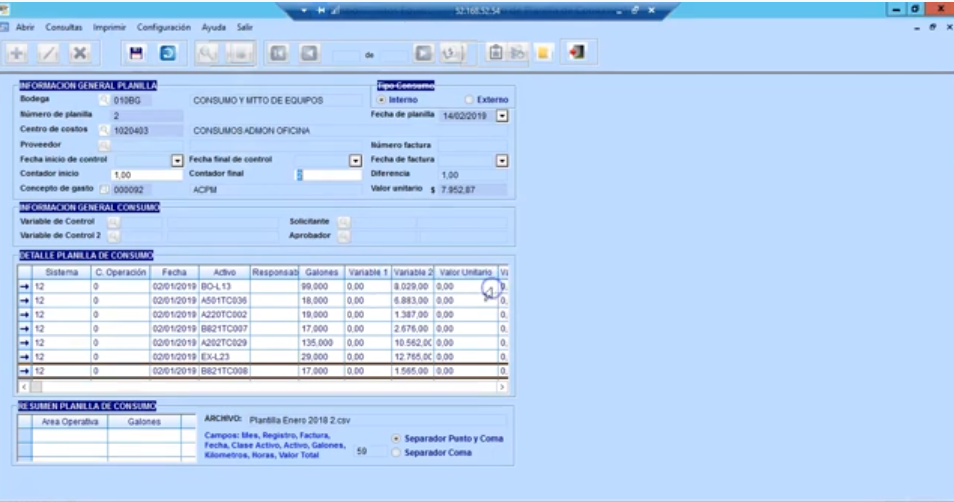
Task: Click the delete X toolbar icon
Action: (80, 54)
